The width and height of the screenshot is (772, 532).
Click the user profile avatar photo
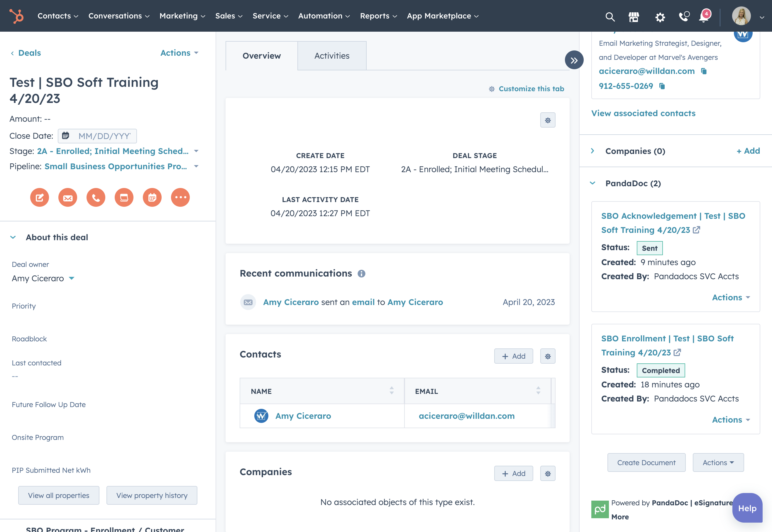click(741, 16)
